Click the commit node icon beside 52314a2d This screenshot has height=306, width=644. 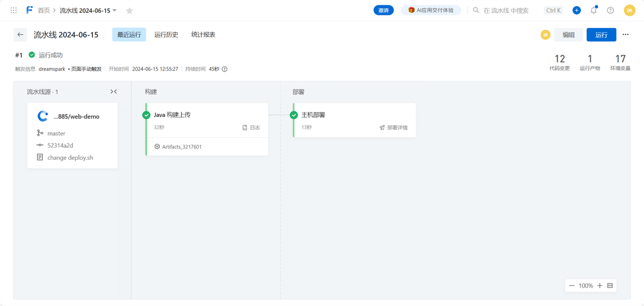pyautogui.click(x=40, y=145)
